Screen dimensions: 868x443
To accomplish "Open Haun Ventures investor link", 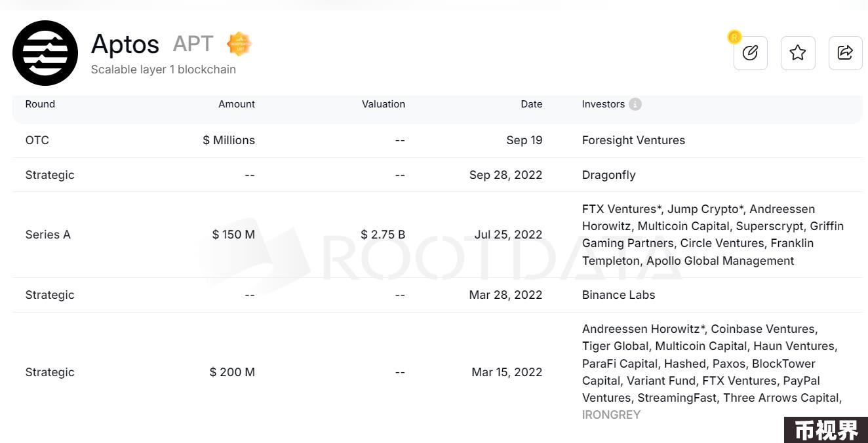I will point(794,346).
